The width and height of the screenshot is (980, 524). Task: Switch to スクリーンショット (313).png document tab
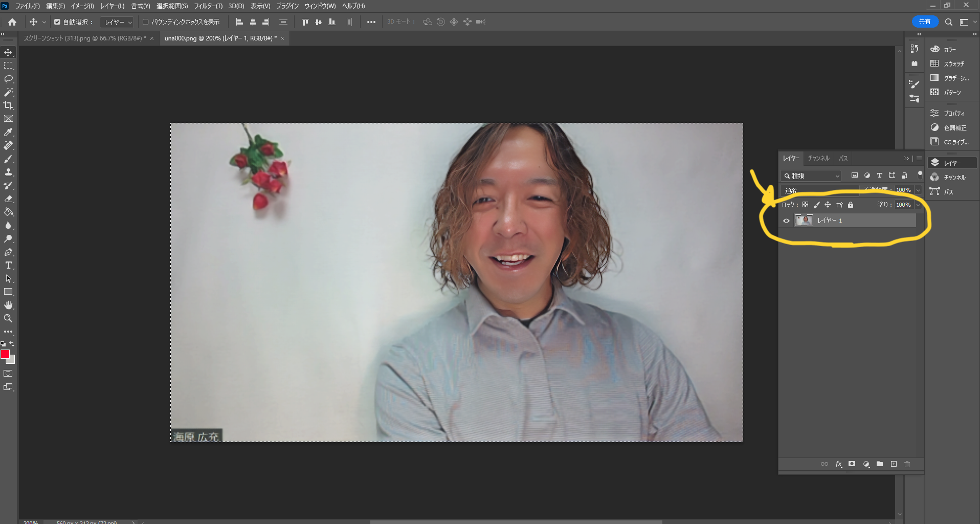(x=85, y=38)
